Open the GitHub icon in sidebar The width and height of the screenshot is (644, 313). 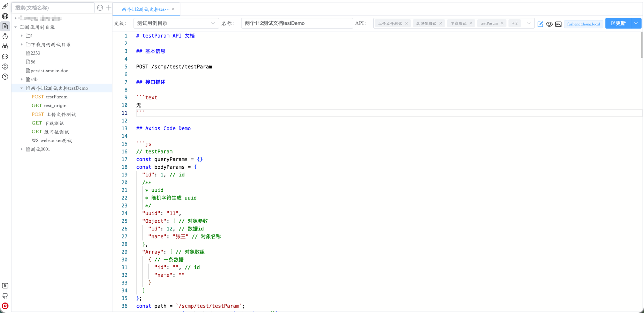5,296
